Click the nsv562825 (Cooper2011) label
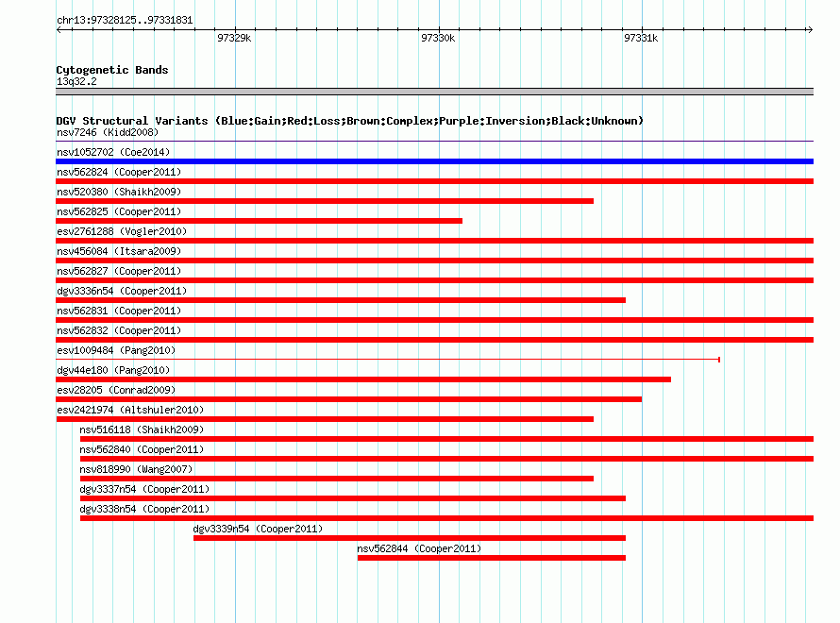 tap(119, 211)
